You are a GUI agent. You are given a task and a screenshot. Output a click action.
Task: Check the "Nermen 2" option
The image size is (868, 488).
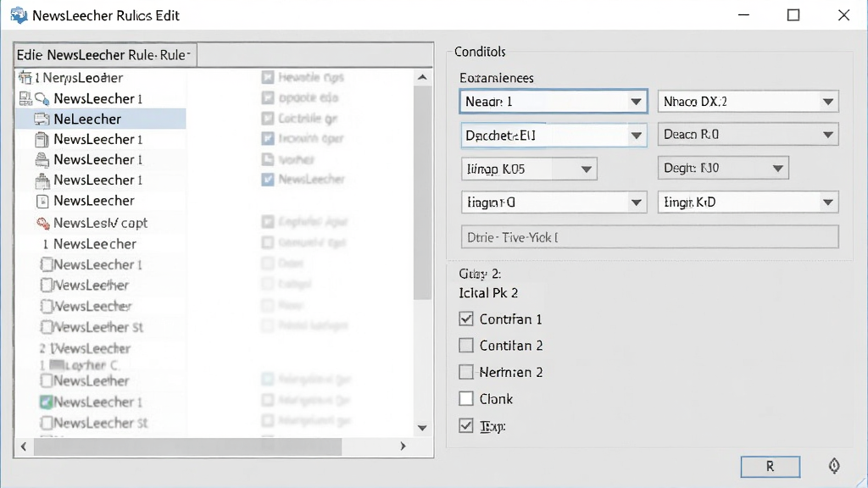click(x=466, y=372)
